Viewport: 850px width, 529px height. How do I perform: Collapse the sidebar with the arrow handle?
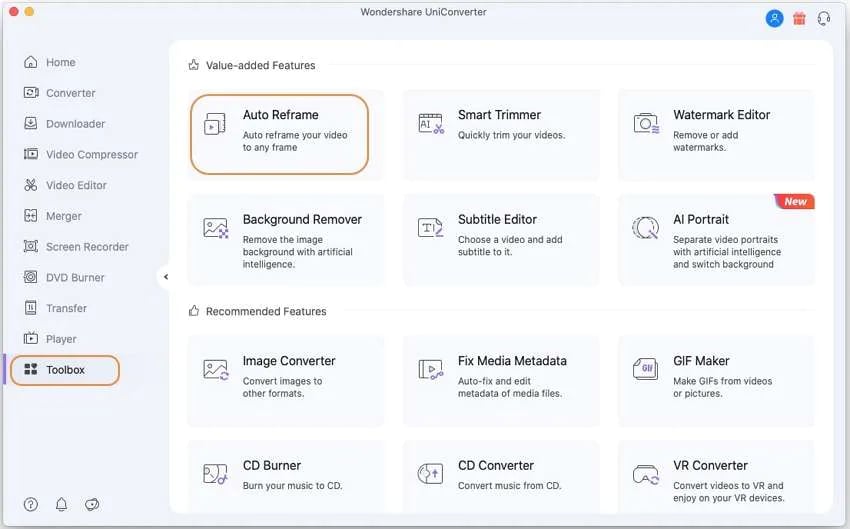(x=166, y=277)
